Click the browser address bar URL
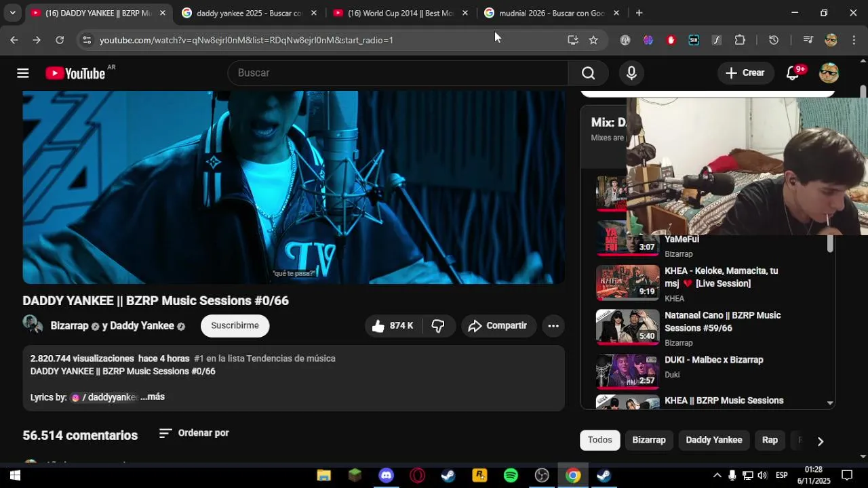Viewport: 868px width, 488px height. click(x=246, y=40)
